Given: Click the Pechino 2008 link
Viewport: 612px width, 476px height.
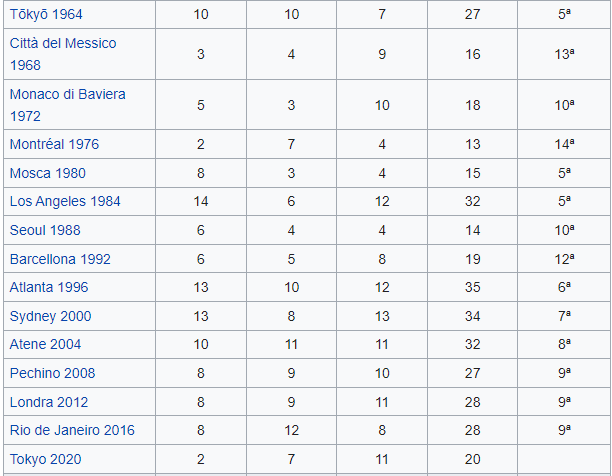Looking at the screenshot, I should [x=52, y=373].
